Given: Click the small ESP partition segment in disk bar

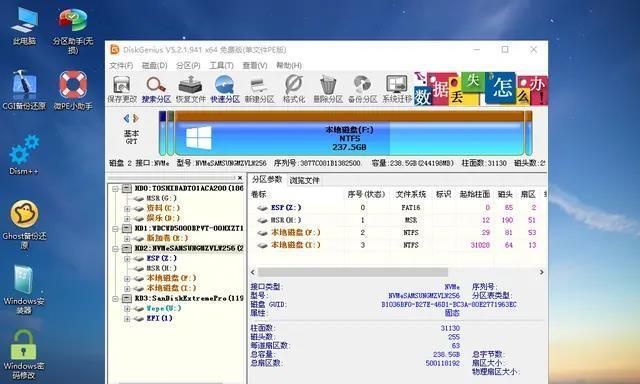Looking at the screenshot, I should point(162,133).
